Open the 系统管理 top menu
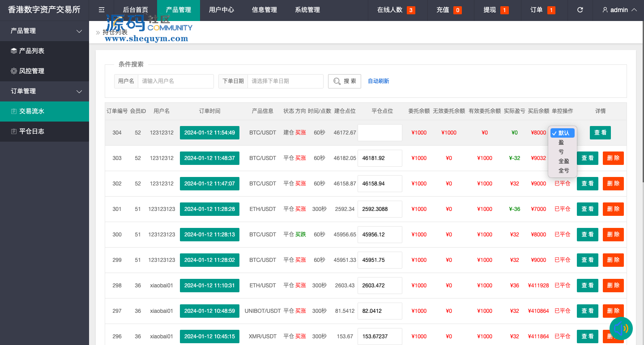Image resolution: width=644 pixels, height=345 pixels. [307, 10]
